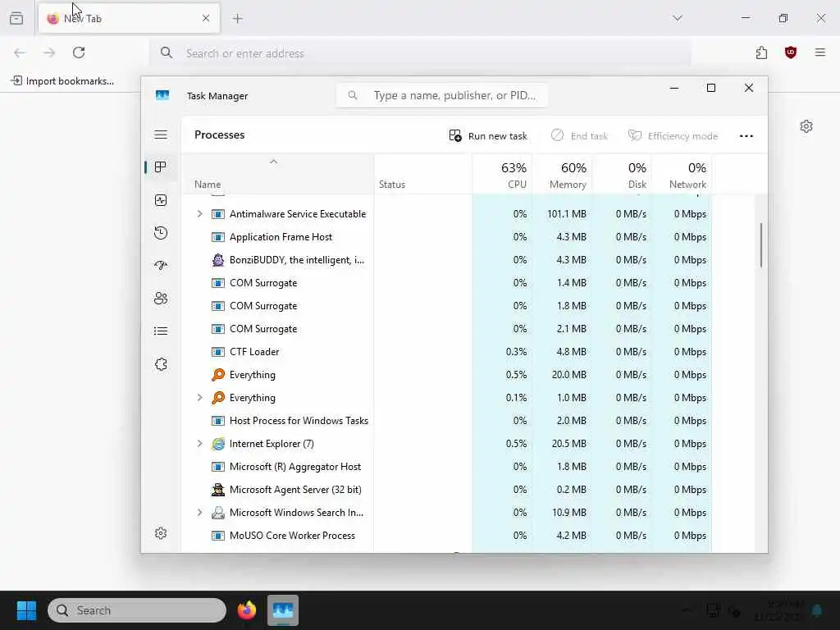Click Microsoft Agent Server icon

tap(218, 490)
